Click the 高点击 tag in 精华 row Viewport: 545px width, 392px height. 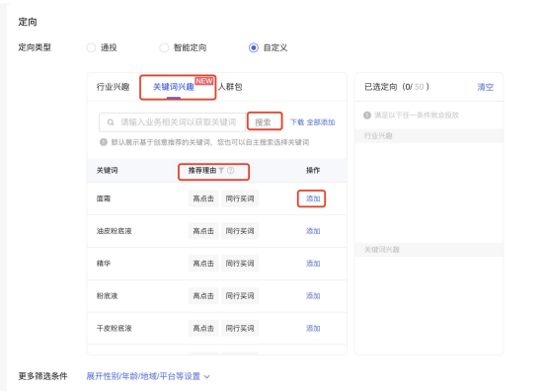(x=203, y=264)
